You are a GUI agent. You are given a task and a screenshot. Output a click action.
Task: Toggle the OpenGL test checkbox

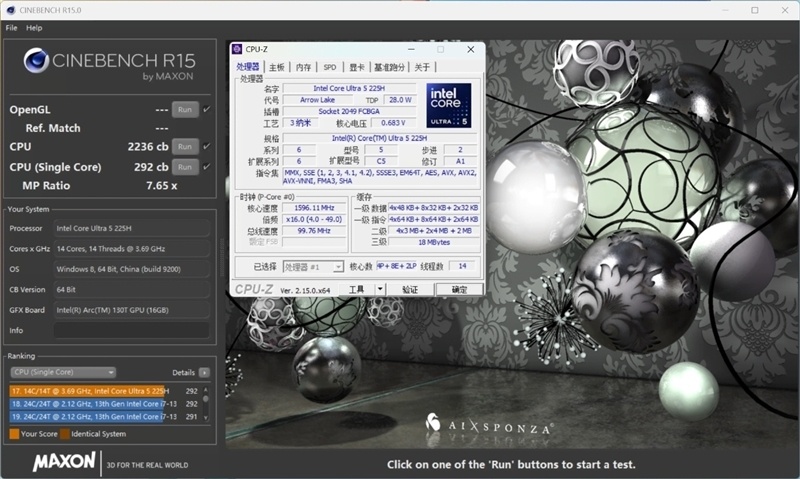pos(207,109)
